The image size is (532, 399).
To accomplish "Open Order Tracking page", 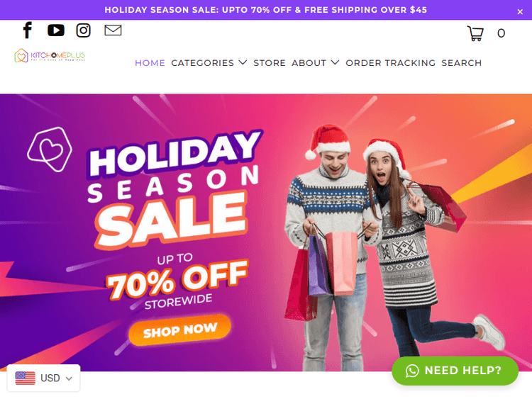I will coord(390,62).
